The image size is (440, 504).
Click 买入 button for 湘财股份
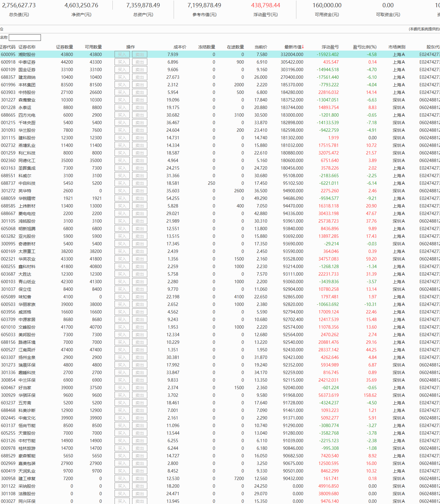[122, 55]
